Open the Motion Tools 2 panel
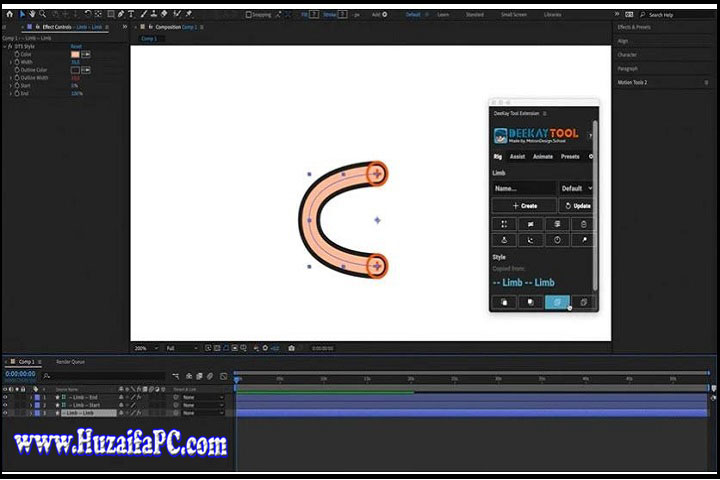Image resolution: width=720 pixels, height=480 pixels. [632, 82]
